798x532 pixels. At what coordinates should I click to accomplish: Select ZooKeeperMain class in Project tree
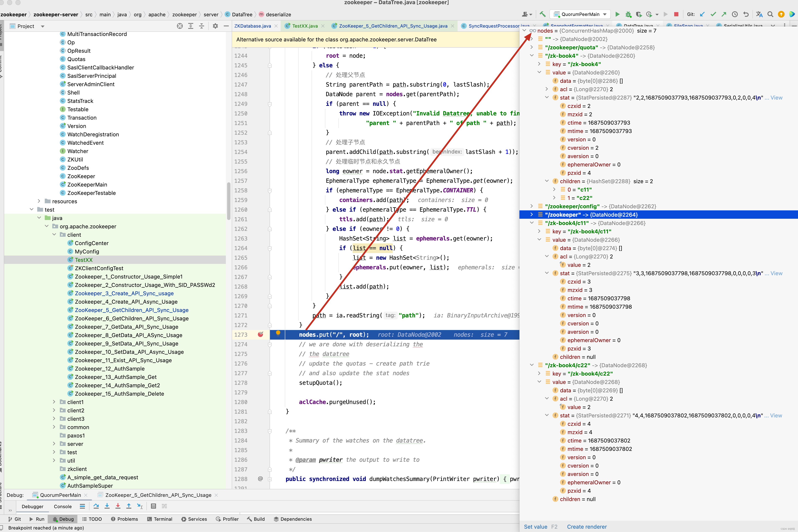(x=87, y=185)
